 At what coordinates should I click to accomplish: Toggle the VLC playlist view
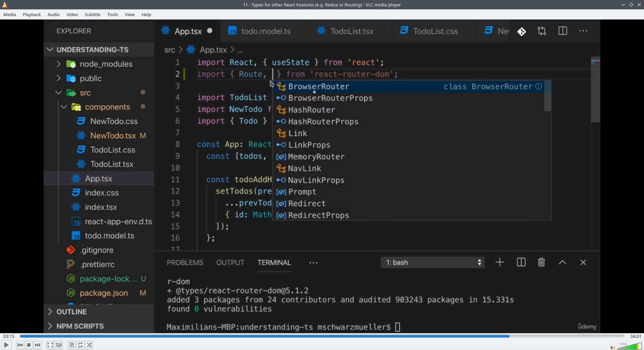click(x=72, y=345)
